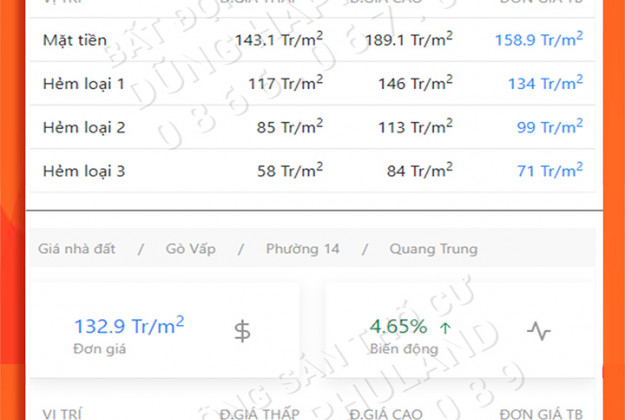Select the Phường 14 breadcrumb
Screen dimensions: 625x420
(302, 248)
